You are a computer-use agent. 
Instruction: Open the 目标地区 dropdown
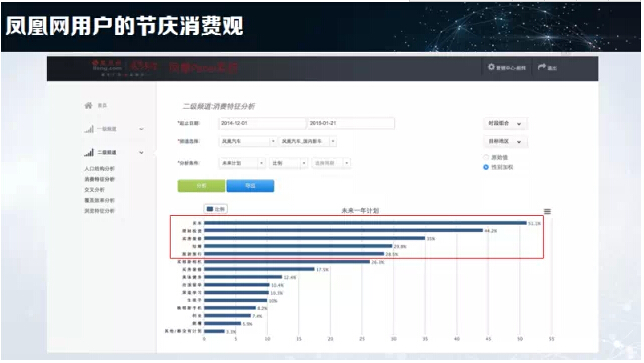[505, 142]
